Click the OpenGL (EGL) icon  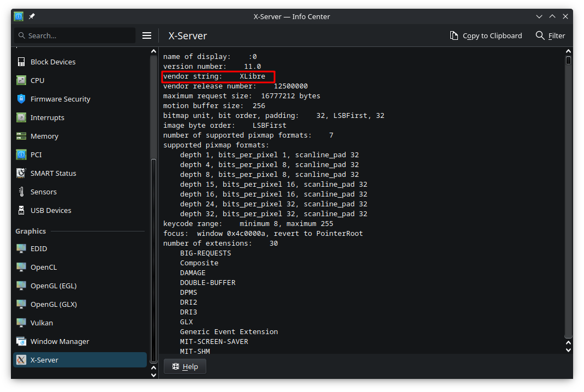(21, 286)
